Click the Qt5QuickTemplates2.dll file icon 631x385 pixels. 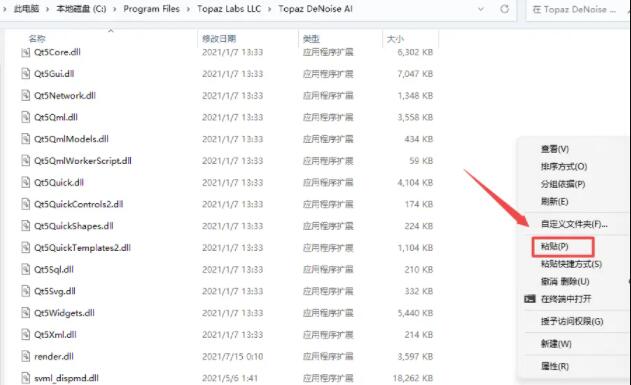click(x=25, y=248)
